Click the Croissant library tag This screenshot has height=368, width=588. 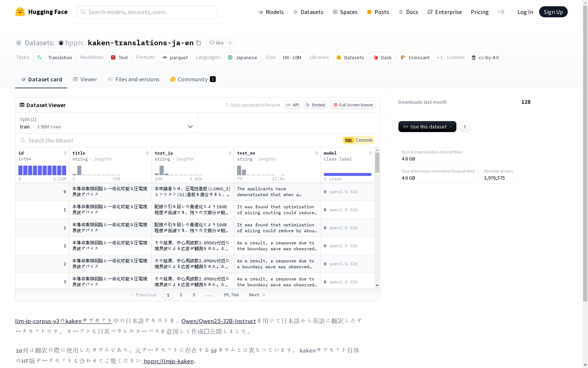[x=415, y=57]
